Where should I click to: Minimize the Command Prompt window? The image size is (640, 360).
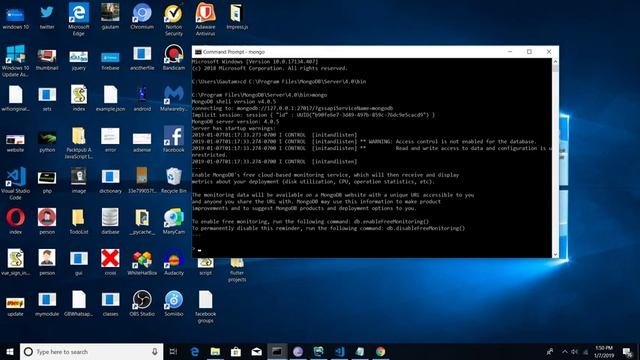click(510, 52)
